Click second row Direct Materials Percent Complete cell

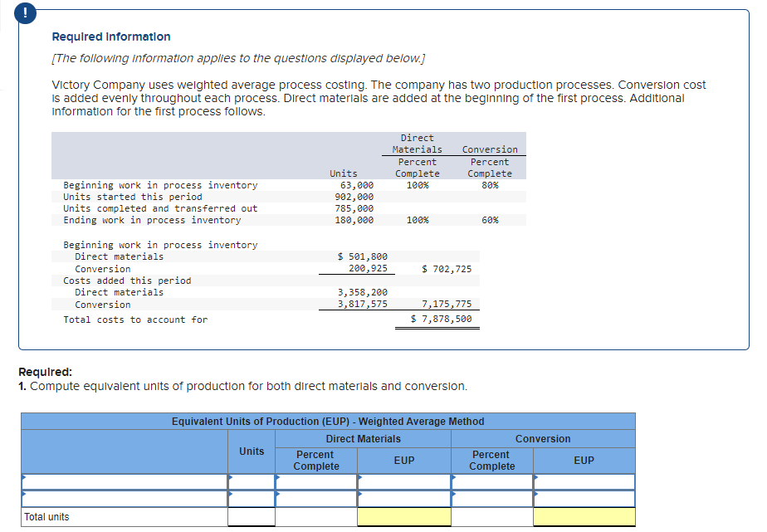315,497
